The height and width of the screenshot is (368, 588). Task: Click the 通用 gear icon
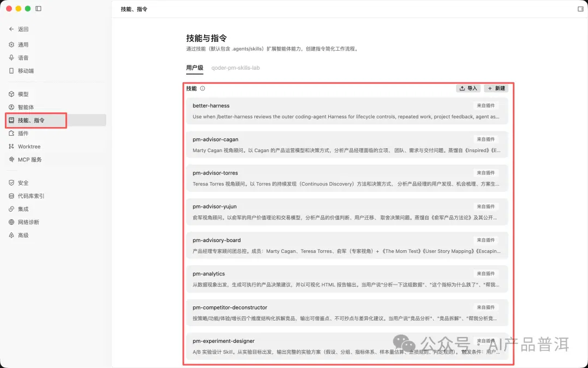[x=11, y=45]
